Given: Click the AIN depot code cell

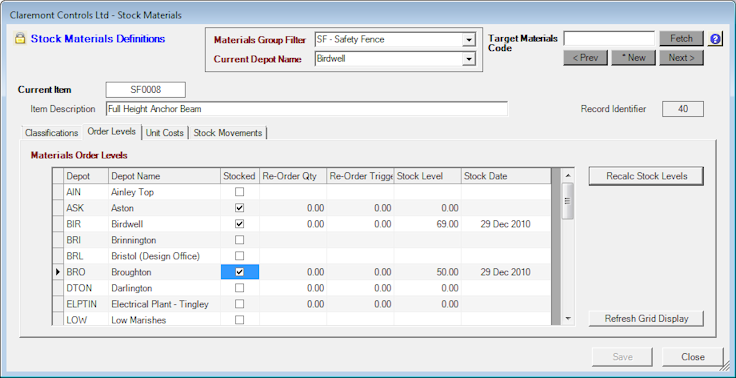Looking at the screenshot, I should (x=86, y=192).
